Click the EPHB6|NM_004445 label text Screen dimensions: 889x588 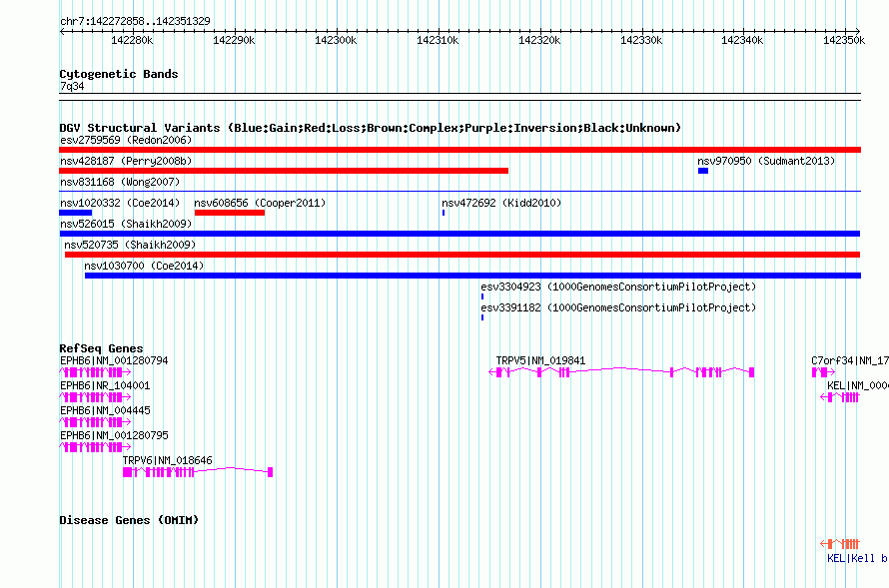(x=105, y=410)
